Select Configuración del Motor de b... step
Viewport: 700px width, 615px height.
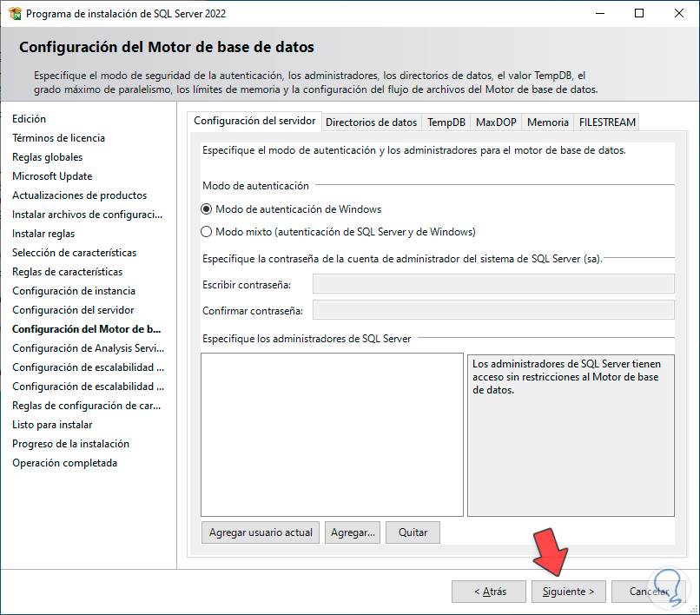86,329
